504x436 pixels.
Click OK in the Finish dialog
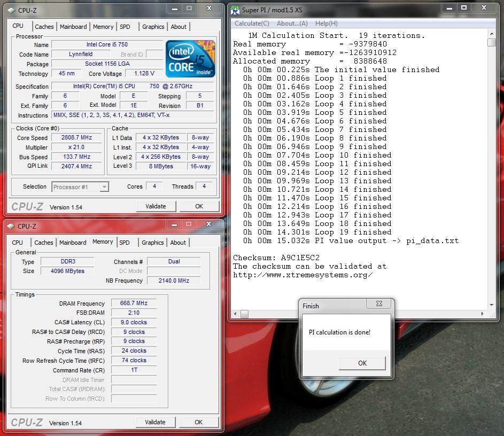point(362,363)
